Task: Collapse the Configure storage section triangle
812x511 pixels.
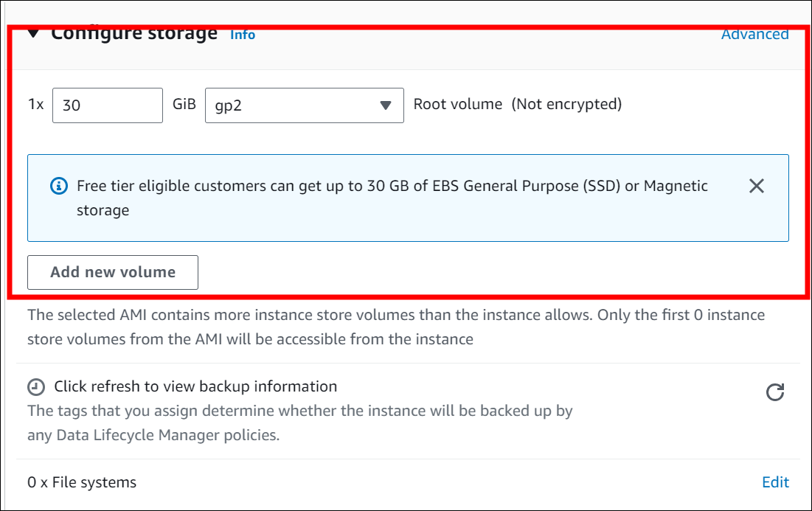Action: 34,35
